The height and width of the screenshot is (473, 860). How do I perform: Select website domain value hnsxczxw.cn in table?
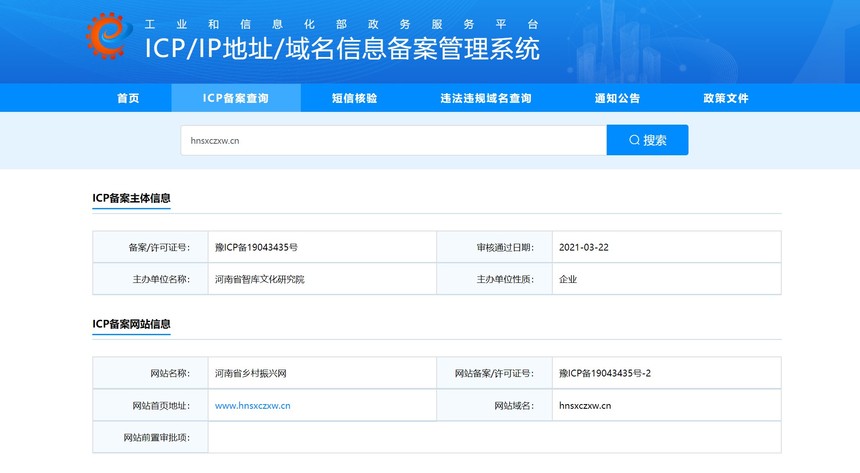[585, 406]
